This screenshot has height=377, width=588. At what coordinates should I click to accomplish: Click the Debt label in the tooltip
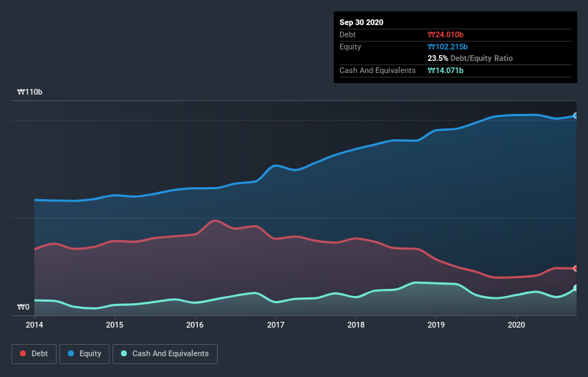347,34
